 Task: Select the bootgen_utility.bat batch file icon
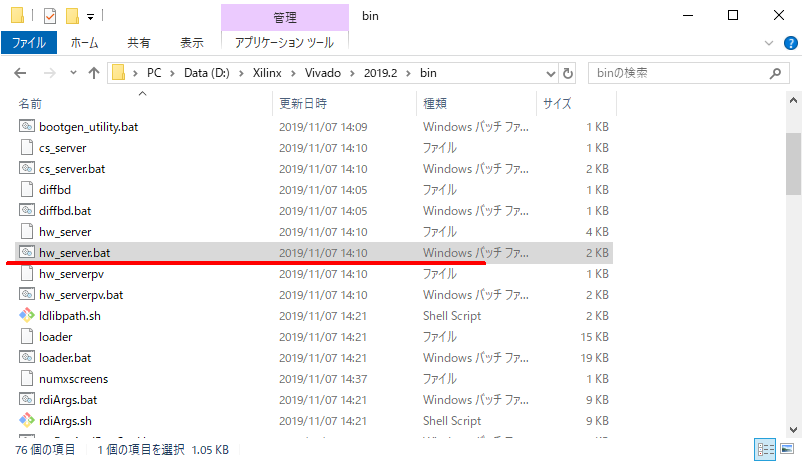(x=27, y=126)
